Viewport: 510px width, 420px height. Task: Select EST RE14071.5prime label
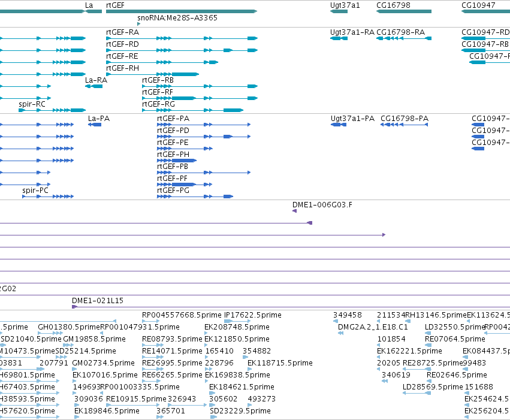click(x=172, y=351)
